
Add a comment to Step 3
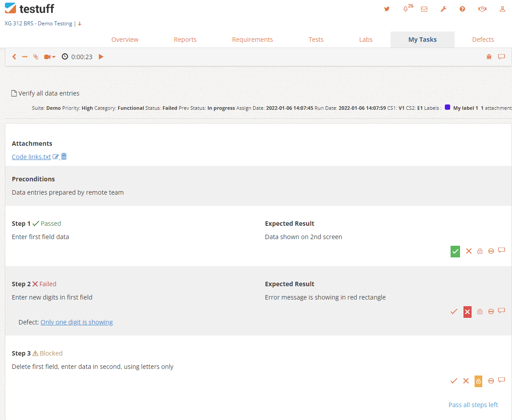coord(502,380)
